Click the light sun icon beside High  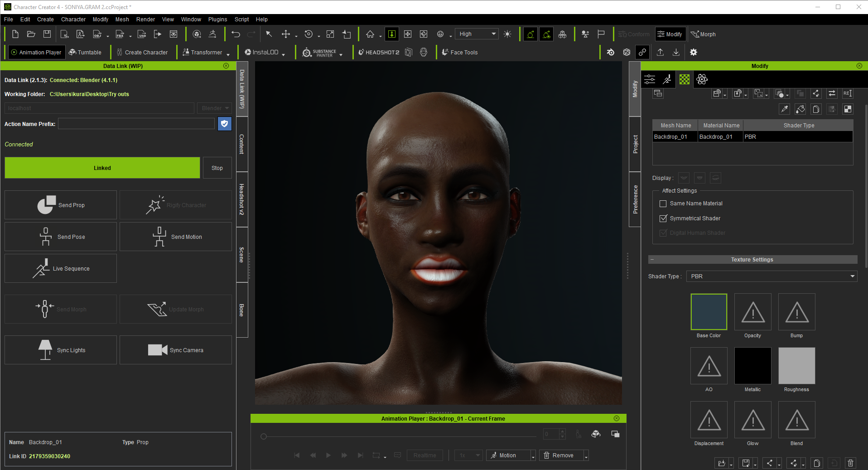point(507,34)
